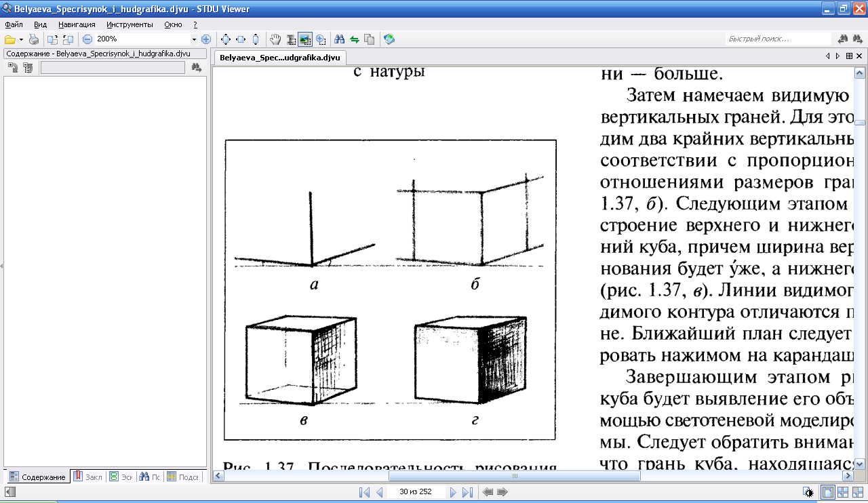Switch to the Содержание panel tab
868x503 pixels.
pyautogui.click(x=38, y=477)
